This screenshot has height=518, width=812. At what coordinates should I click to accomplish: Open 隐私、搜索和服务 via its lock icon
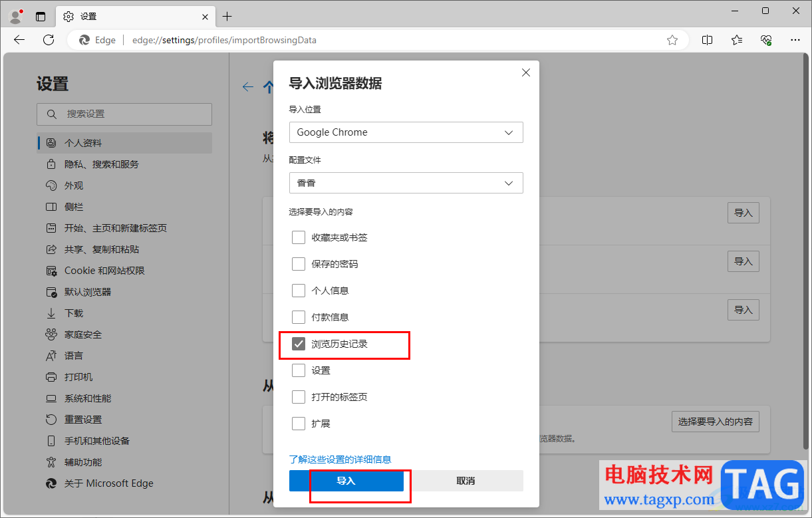[x=53, y=164]
